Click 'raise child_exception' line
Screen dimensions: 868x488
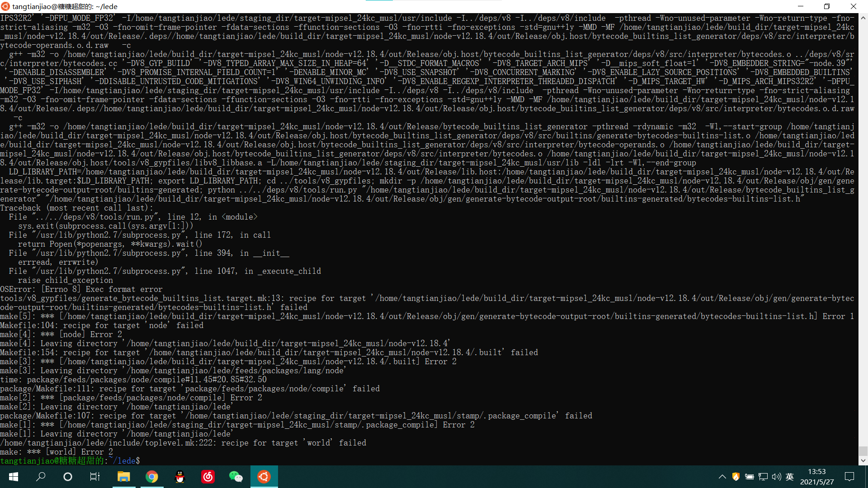(x=66, y=280)
